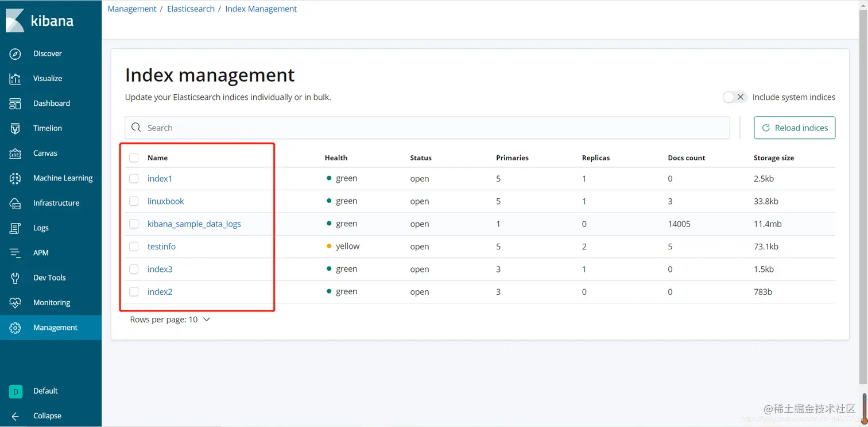Open the index2 index link

tap(160, 292)
